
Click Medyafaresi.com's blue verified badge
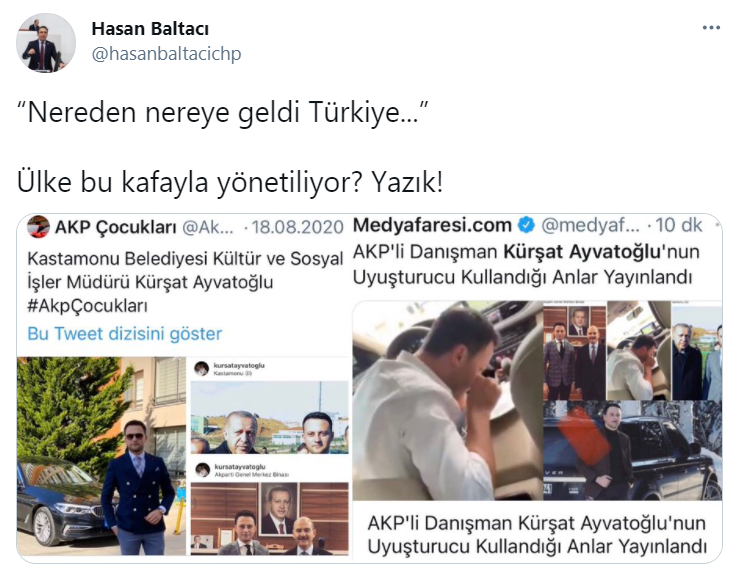[526, 226]
